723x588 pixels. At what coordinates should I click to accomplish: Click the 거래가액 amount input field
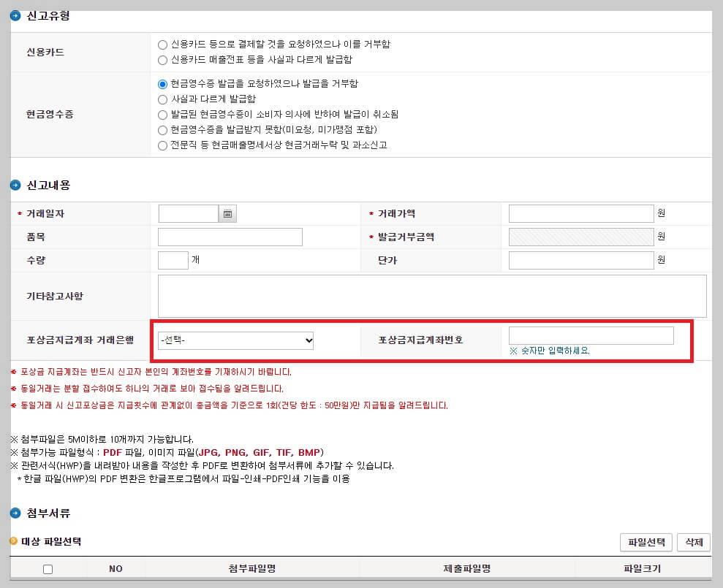tap(581, 213)
